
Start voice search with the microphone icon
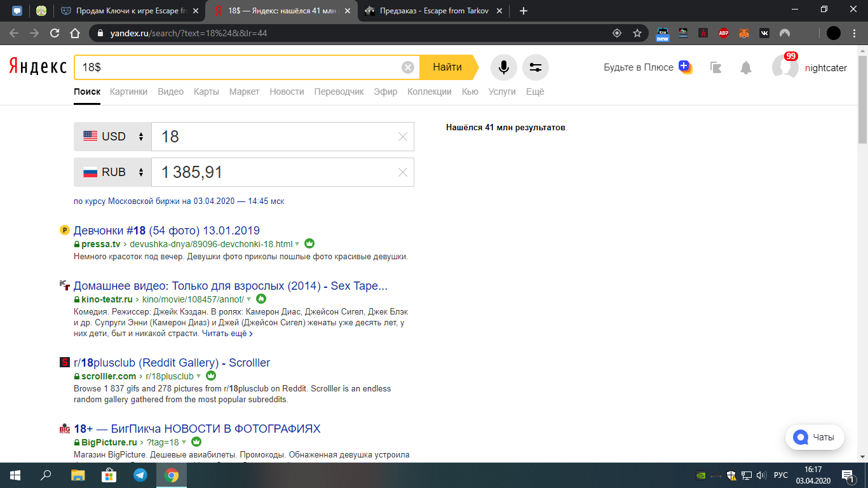coord(503,67)
